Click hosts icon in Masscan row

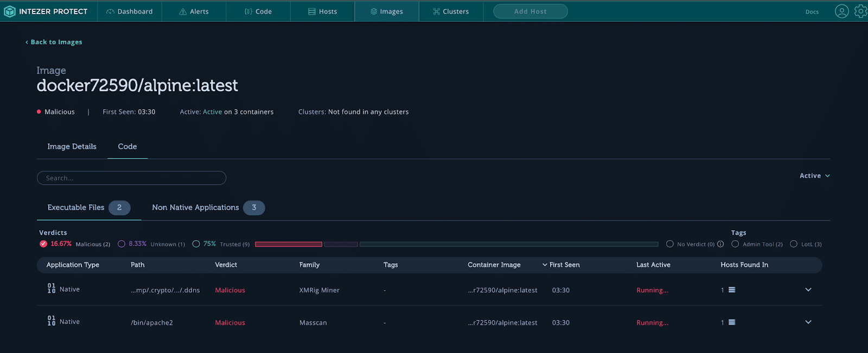(732, 323)
